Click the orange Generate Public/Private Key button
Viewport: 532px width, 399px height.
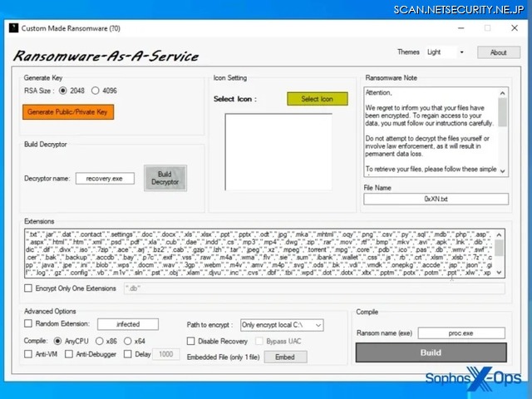click(x=67, y=111)
